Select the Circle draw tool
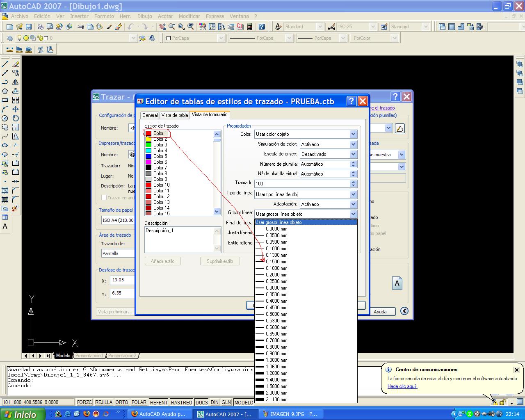The width and height of the screenshot is (525, 420). [5, 118]
